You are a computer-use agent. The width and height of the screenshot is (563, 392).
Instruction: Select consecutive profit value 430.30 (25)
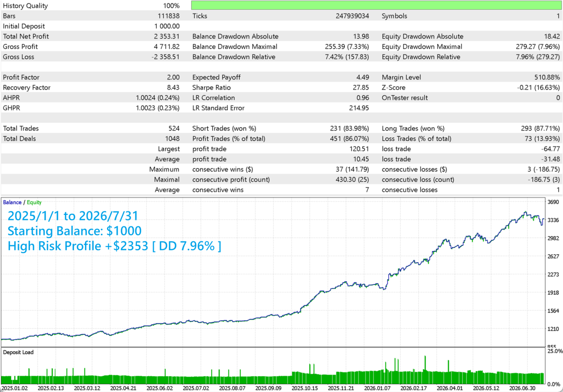click(x=353, y=180)
